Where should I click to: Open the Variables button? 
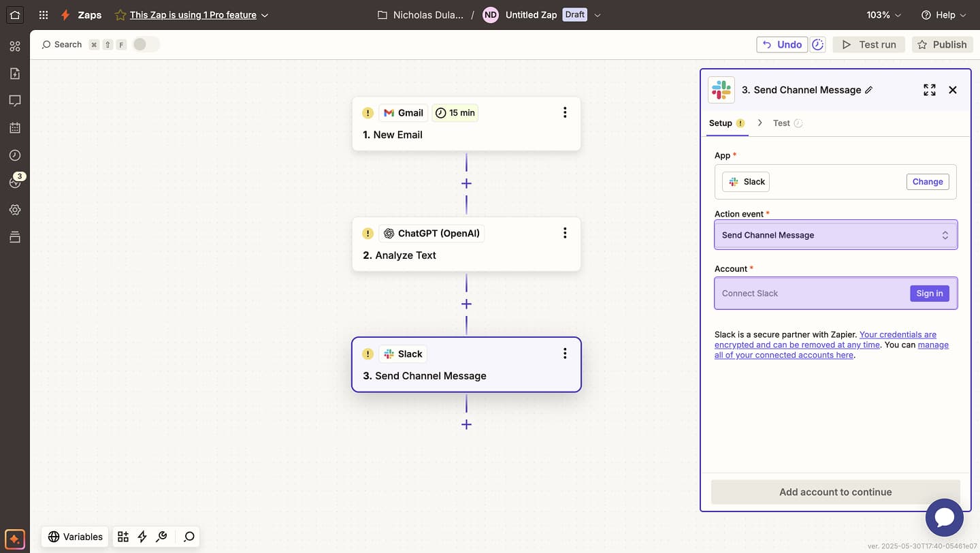[x=76, y=537]
